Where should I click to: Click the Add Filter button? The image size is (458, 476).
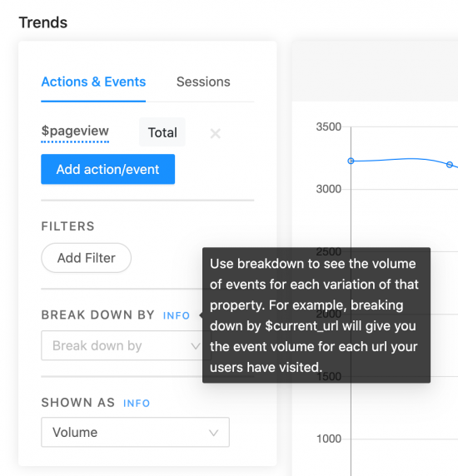pyautogui.click(x=87, y=258)
